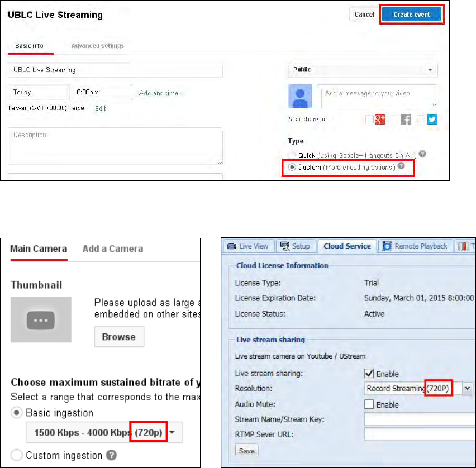Click the Browse button for the thumbnail
This screenshot has width=476, height=468.
point(119,337)
